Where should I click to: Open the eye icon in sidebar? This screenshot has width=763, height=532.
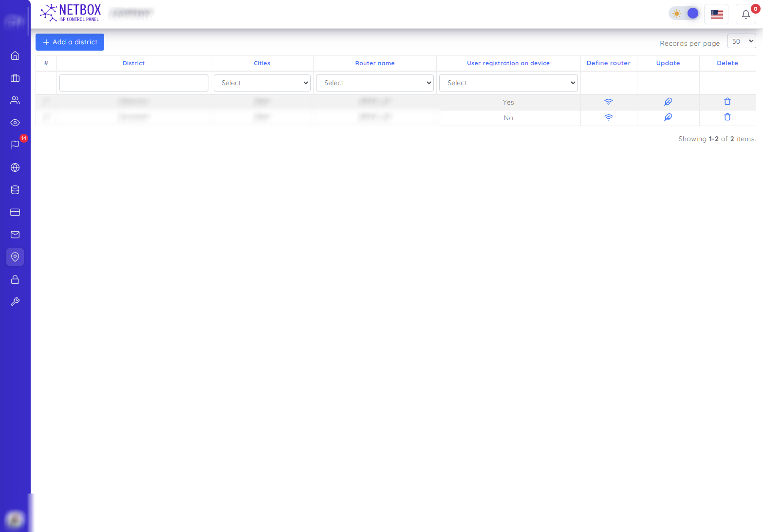(15, 123)
